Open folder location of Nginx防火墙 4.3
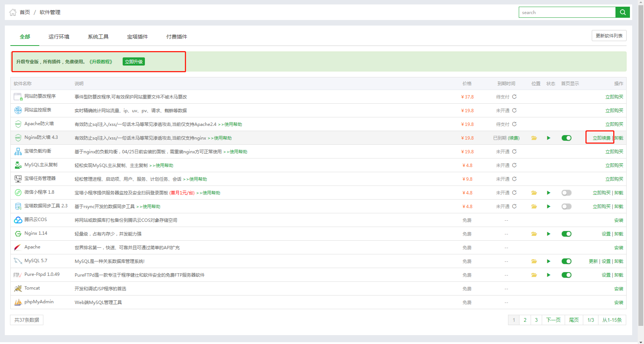 534,138
